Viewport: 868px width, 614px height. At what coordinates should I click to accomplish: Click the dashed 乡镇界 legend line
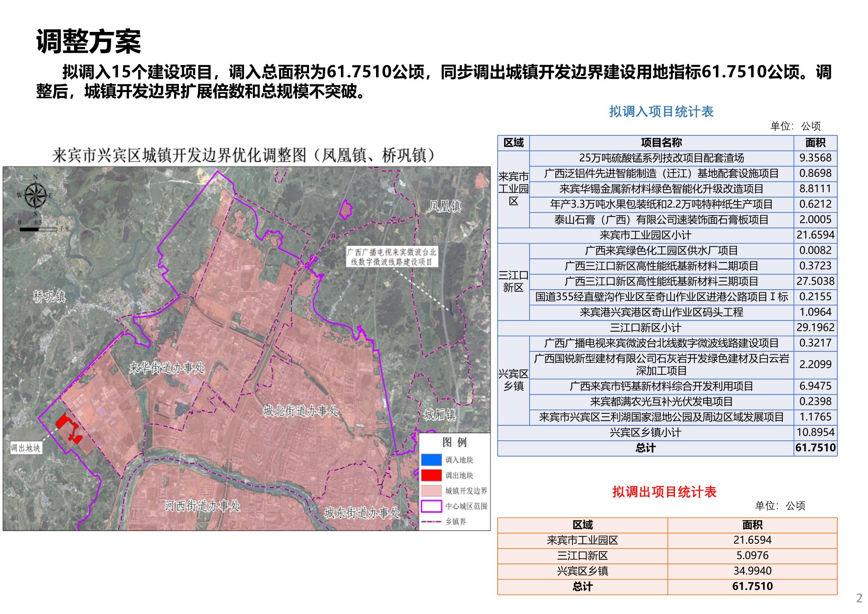click(x=431, y=521)
